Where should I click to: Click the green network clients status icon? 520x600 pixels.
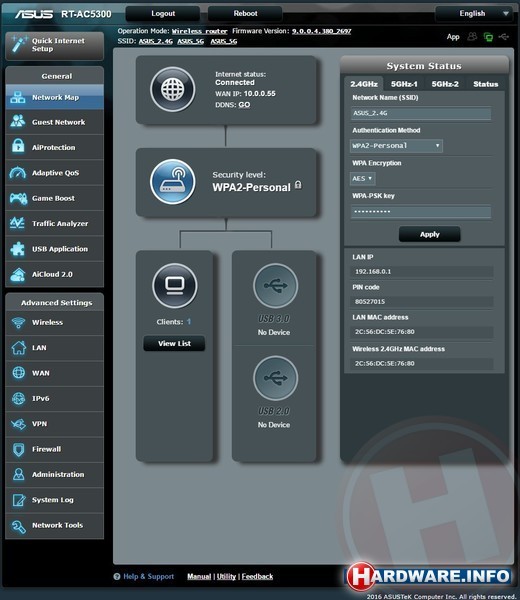pyautogui.click(x=488, y=37)
